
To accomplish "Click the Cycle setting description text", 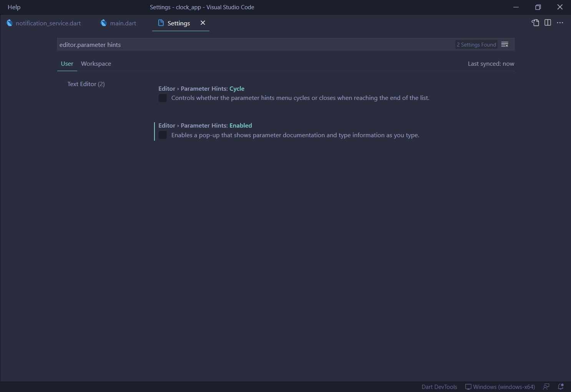I will (x=300, y=98).
